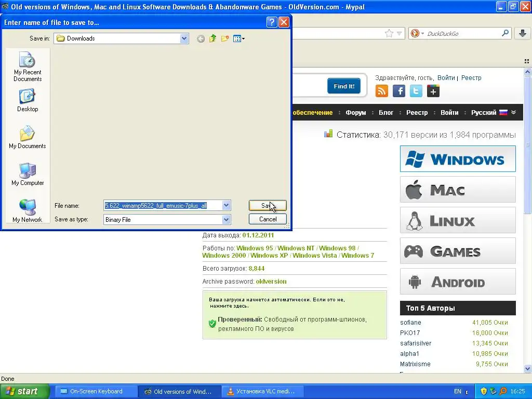Go up one folder level
Screen dimensions: 532x399
click(x=212, y=38)
